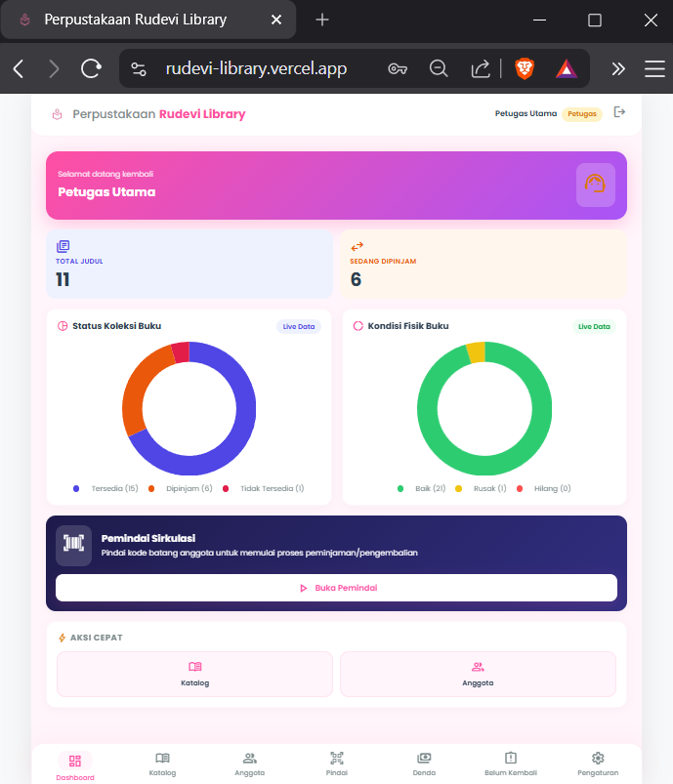Click the address bar URL rudevi-library.vercel.app

click(256, 68)
